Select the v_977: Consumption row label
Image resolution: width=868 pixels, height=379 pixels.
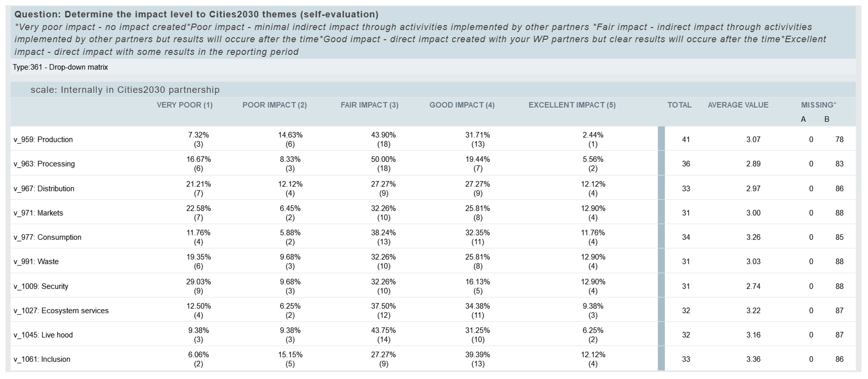48,237
